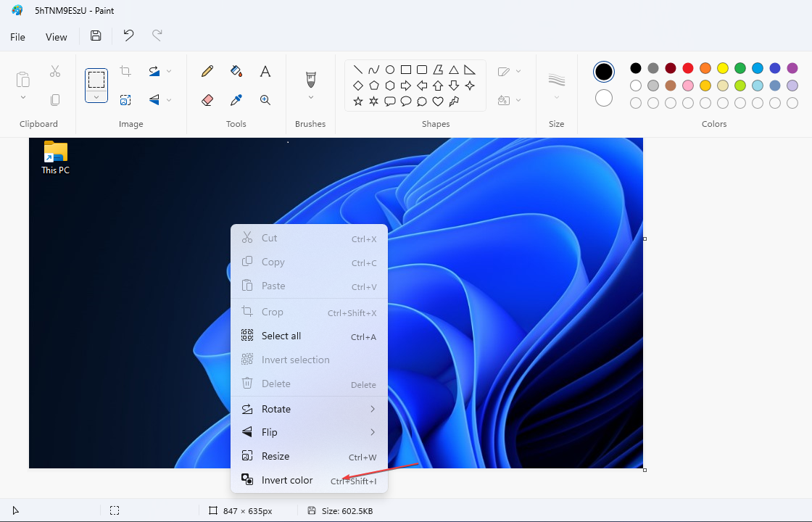Open the File menu

coord(17,37)
